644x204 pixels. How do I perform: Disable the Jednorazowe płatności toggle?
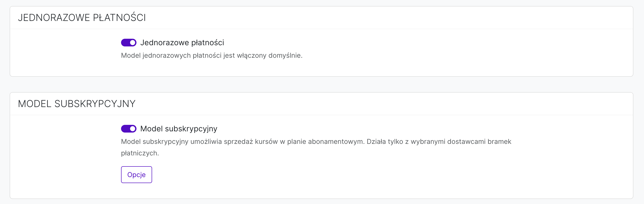pos(129,43)
